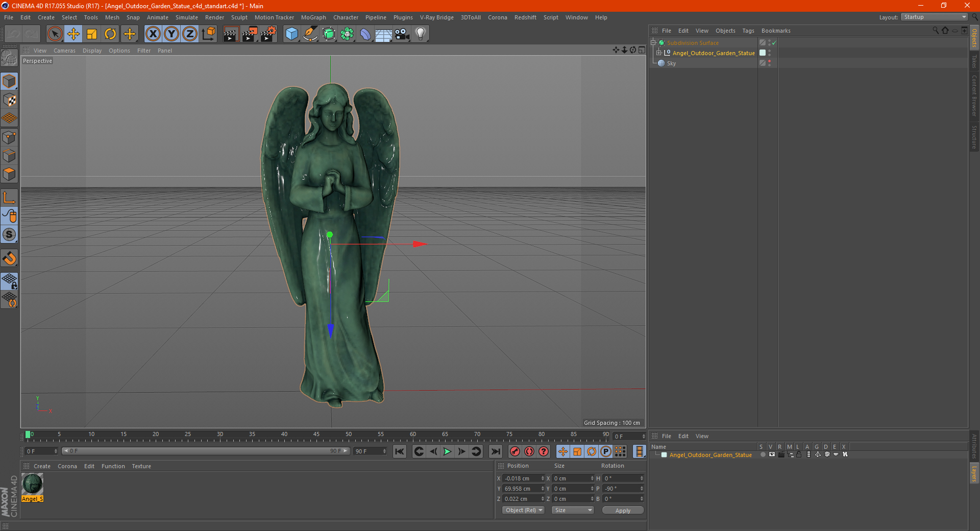Viewport: 980px width, 531px height.
Task: Select the Sky object
Action: point(671,63)
